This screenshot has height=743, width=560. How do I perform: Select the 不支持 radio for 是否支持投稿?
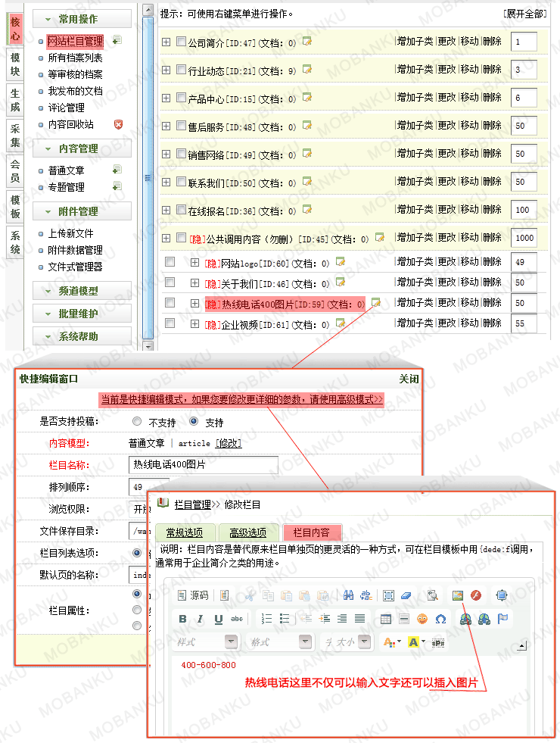[x=137, y=421]
